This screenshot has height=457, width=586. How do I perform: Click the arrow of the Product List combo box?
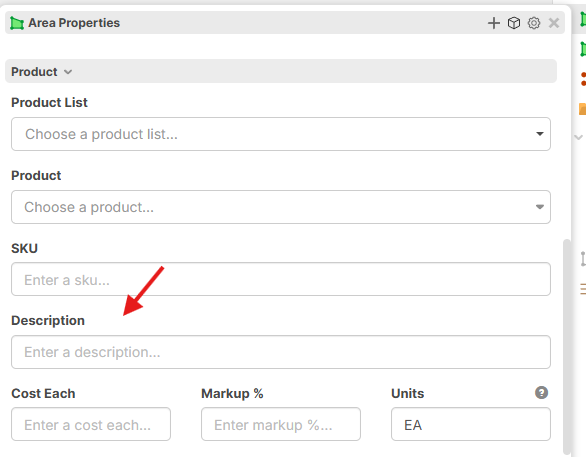click(x=540, y=134)
